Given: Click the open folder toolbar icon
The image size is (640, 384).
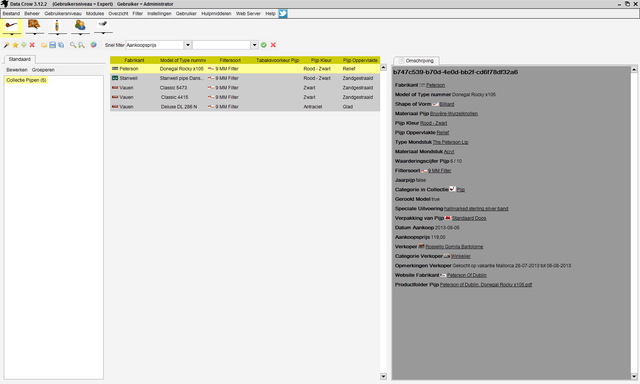Looking at the screenshot, I should pyautogui.click(x=44, y=45).
